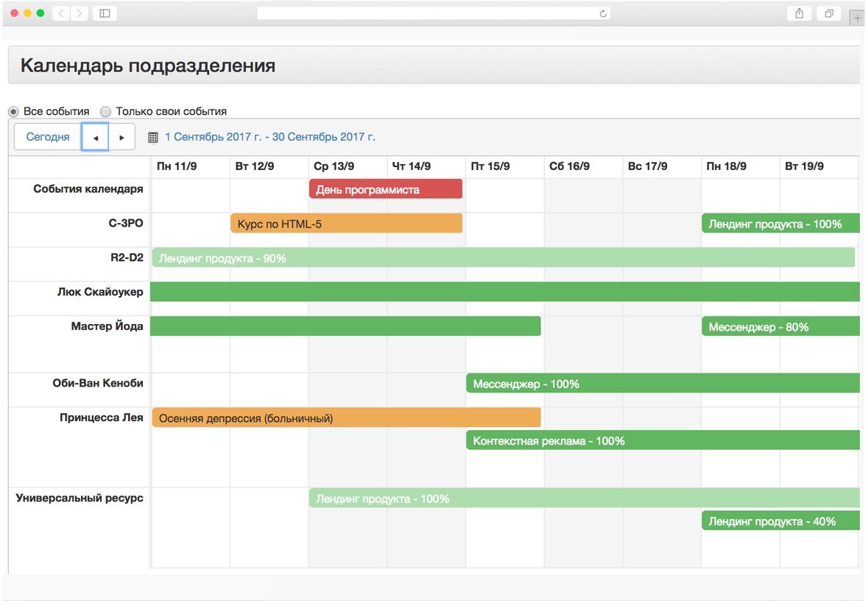The image size is (868, 606).
Task: Open Универсальный ресурс 'Лендинг продукта - 100%' bar
Action: (x=585, y=498)
